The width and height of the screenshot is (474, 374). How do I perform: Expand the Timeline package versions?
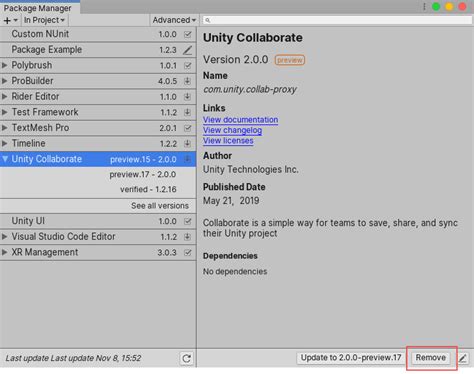4,143
